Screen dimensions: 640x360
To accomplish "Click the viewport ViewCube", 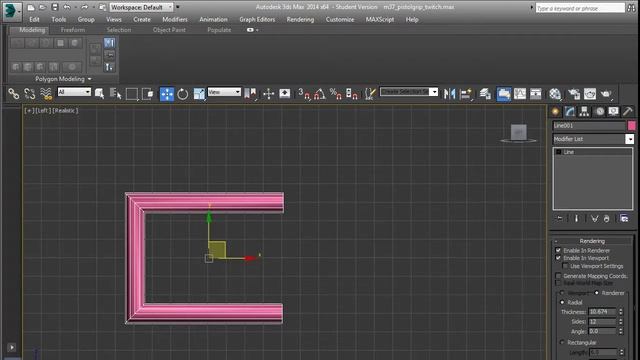I will click(518, 133).
